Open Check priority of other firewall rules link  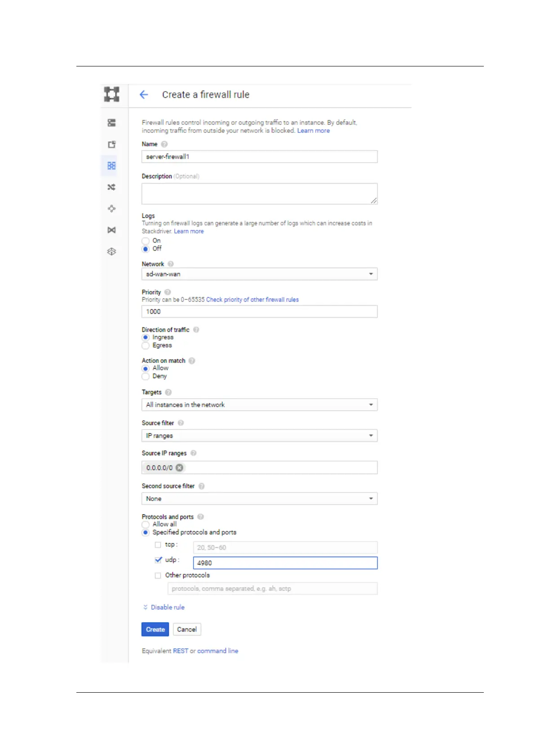(252, 300)
